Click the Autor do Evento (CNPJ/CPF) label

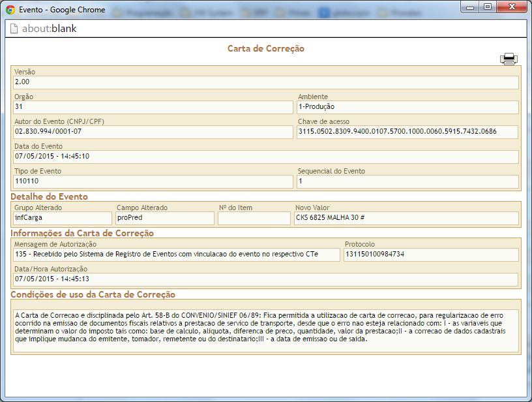59,121
